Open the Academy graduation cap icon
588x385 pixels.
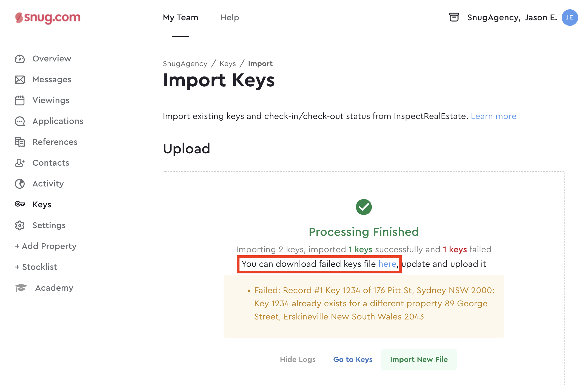tap(21, 288)
